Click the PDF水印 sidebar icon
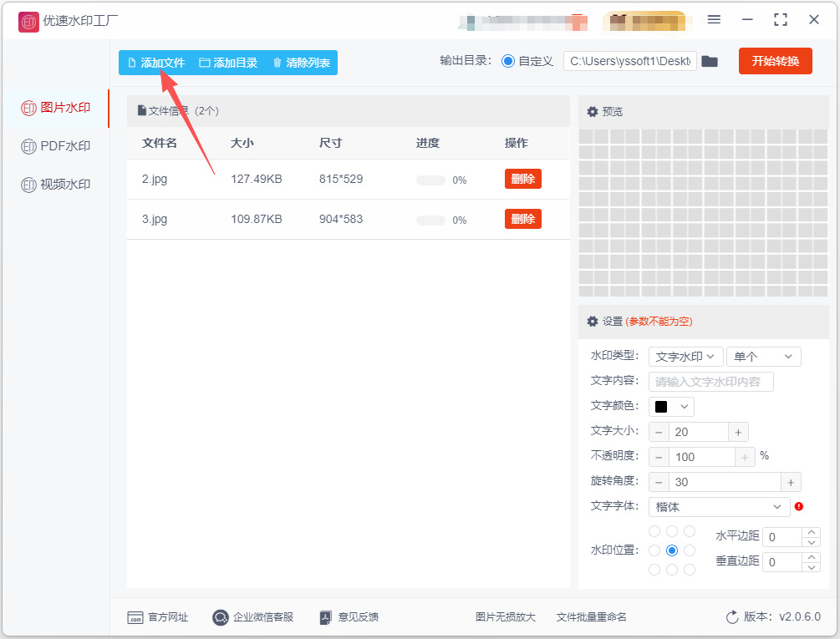 (28, 146)
